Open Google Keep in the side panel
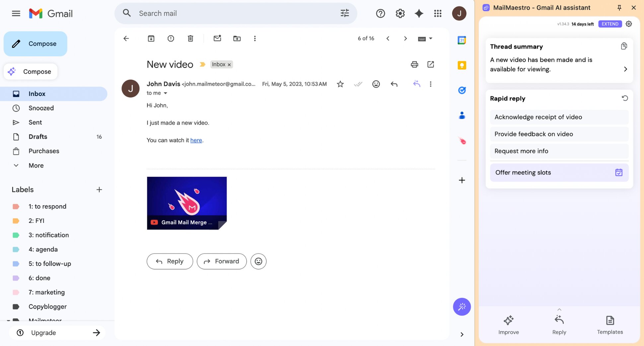Screen dimensions: 644x346 (x=462, y=65)
